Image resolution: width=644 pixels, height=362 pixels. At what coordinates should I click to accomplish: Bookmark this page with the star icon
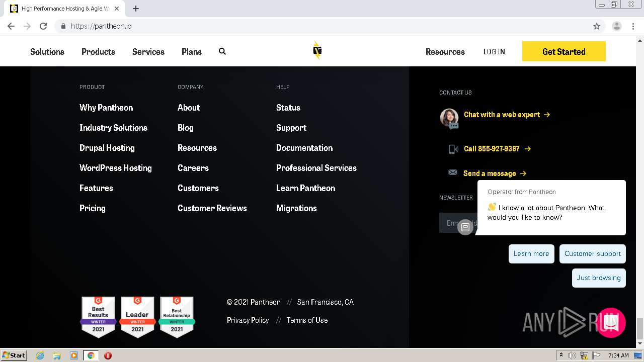pyautogui.click(x=597, y=26)
